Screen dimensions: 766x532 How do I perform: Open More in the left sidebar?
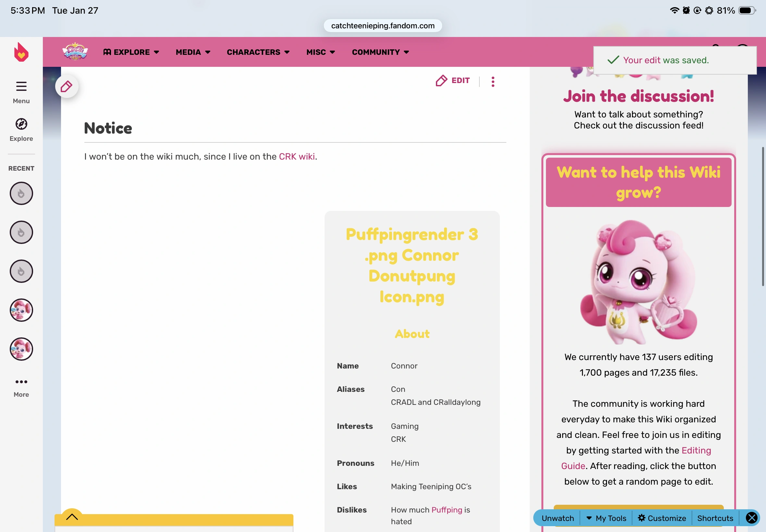coord(21,387)
